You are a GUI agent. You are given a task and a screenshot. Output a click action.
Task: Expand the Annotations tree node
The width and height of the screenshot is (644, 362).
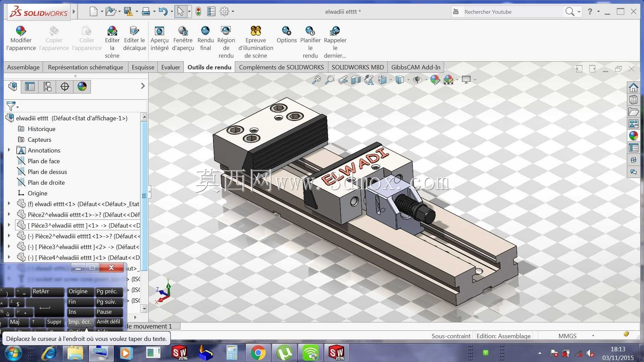9,150
